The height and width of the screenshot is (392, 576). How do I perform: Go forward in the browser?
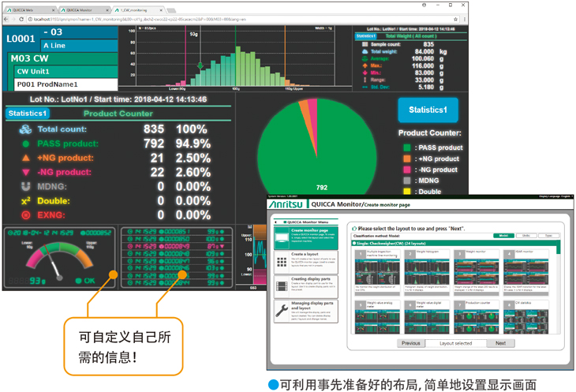coord(13,19)
